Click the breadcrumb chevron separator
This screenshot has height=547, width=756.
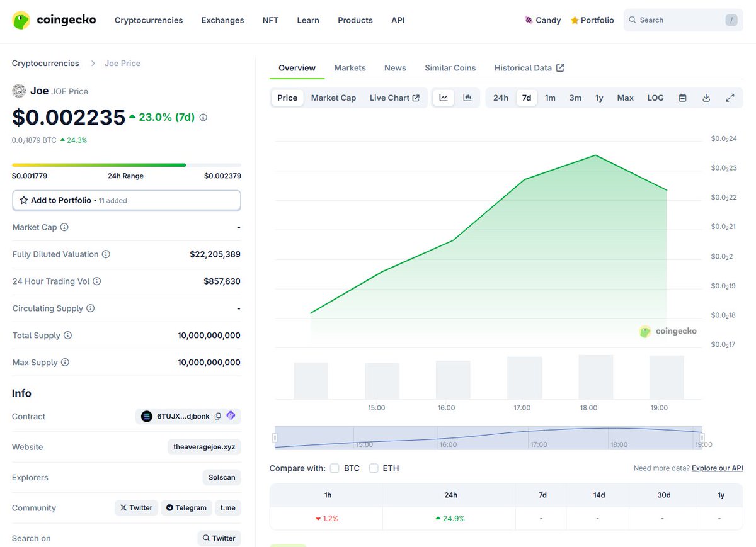[x=93, y=63]
